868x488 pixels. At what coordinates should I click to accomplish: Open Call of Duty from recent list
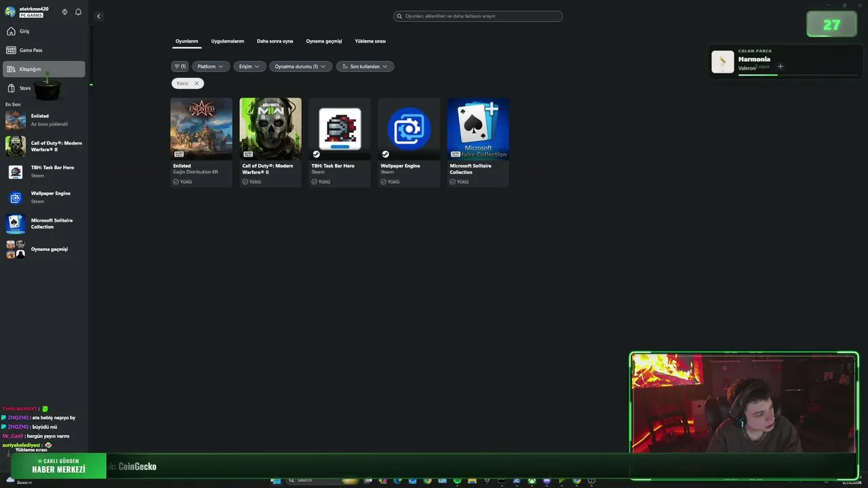coord(44,146)
